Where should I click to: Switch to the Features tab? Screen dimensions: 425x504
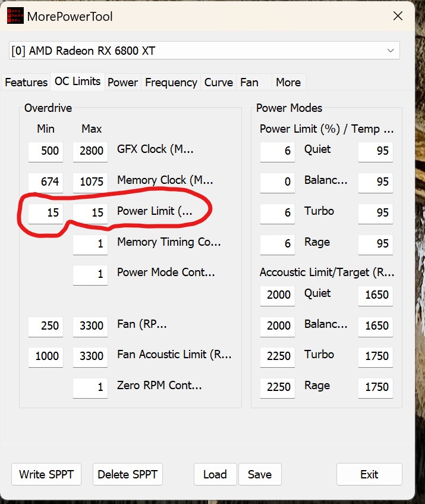[x=26, y=82]
